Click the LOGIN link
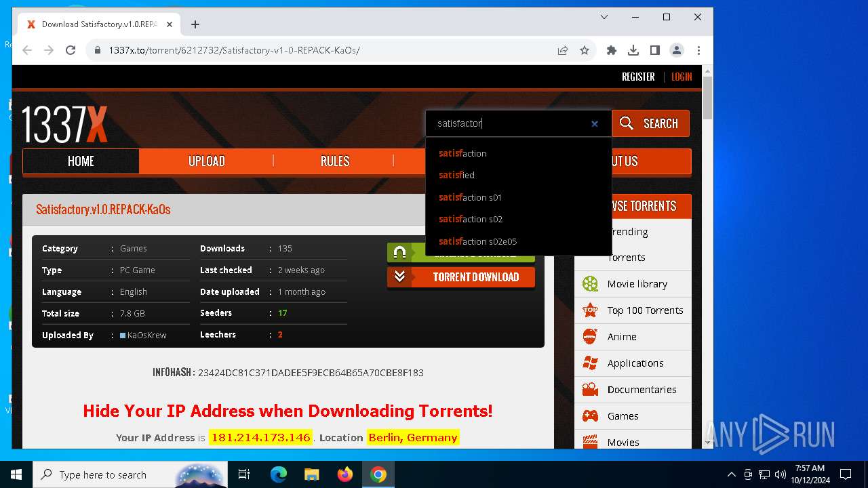This screenshot has width=868, height=488. click(682, 77)
